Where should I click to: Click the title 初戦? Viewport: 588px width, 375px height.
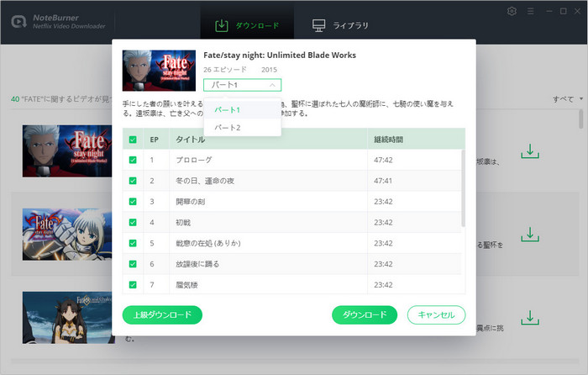(x=183, y=222)
